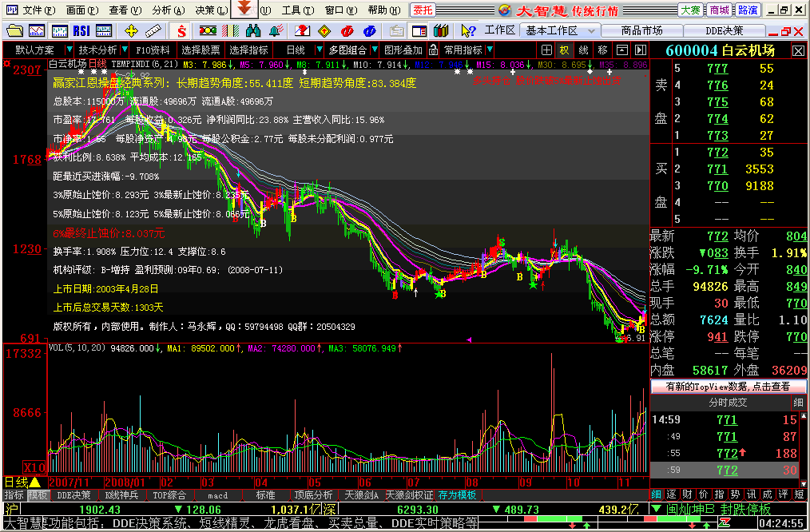
Task: Open the window layout panel icon
Action: point(419,30)
